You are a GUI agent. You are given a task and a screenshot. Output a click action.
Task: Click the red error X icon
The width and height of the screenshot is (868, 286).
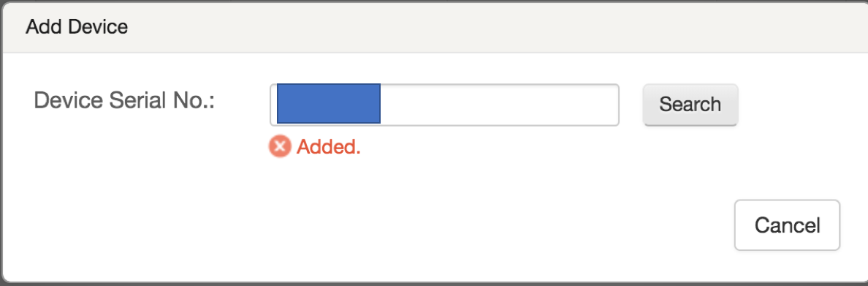click(x=280, y=146)
